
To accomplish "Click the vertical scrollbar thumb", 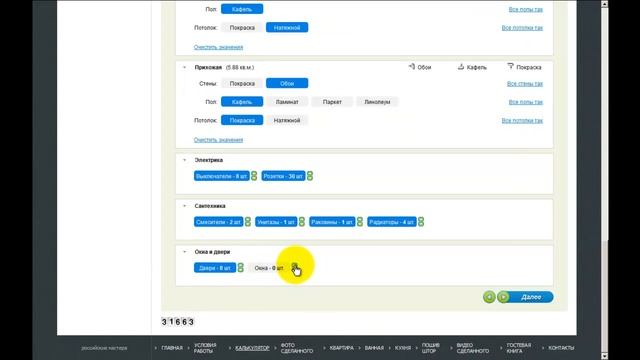I will [604, 296].
